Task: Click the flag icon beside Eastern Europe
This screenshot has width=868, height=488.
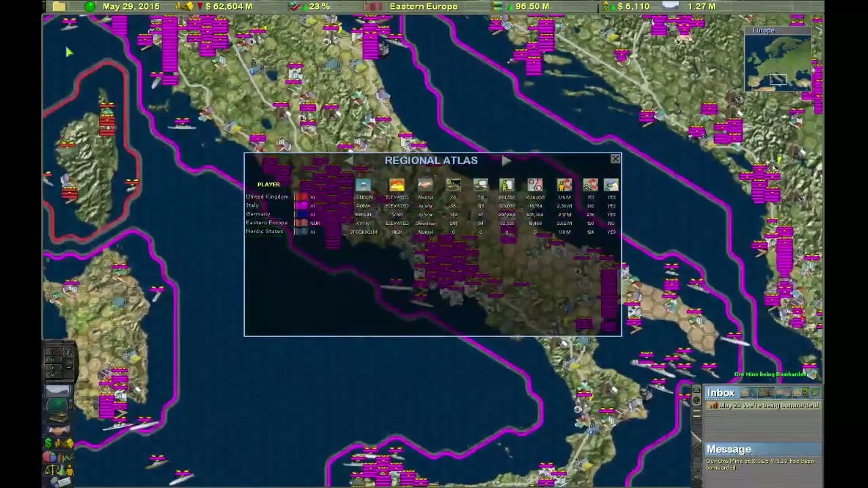Action: (x=374, y=7)
